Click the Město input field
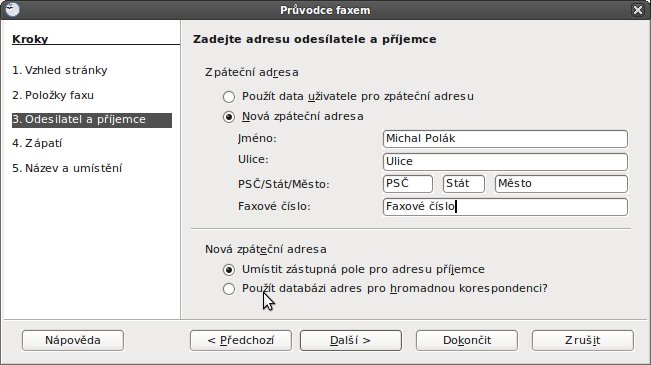 [x=561, y=184]
